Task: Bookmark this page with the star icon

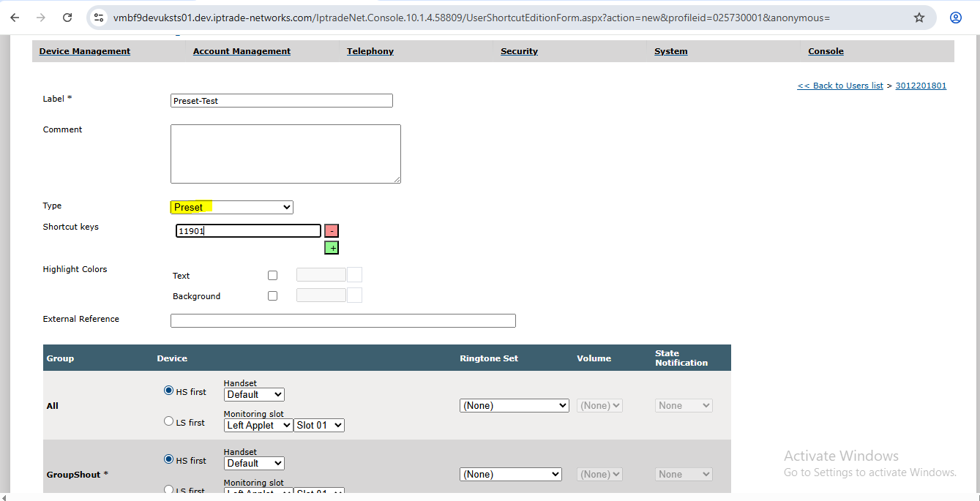Action: coord(919,18)
